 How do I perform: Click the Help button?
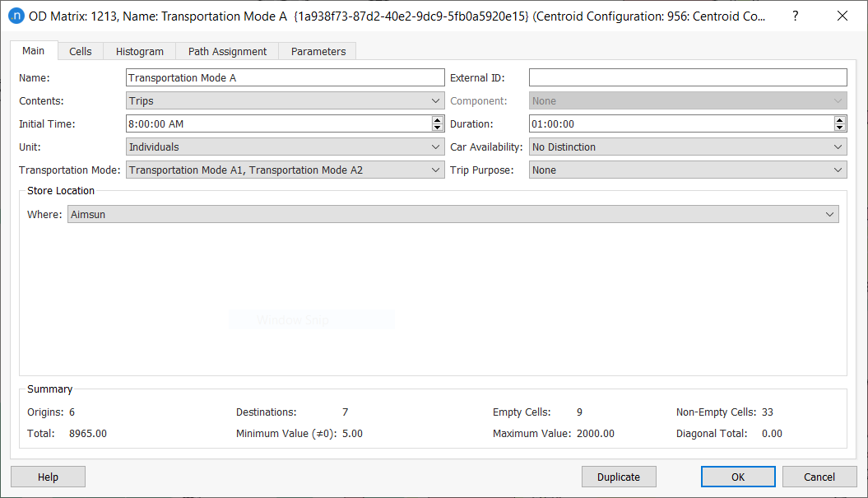point(48,477)
